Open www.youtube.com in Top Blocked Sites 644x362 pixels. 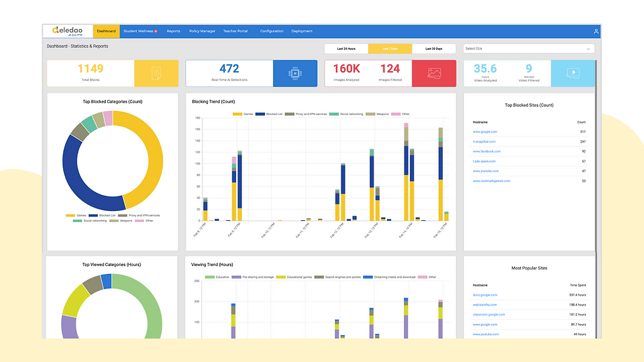(485, 171)
